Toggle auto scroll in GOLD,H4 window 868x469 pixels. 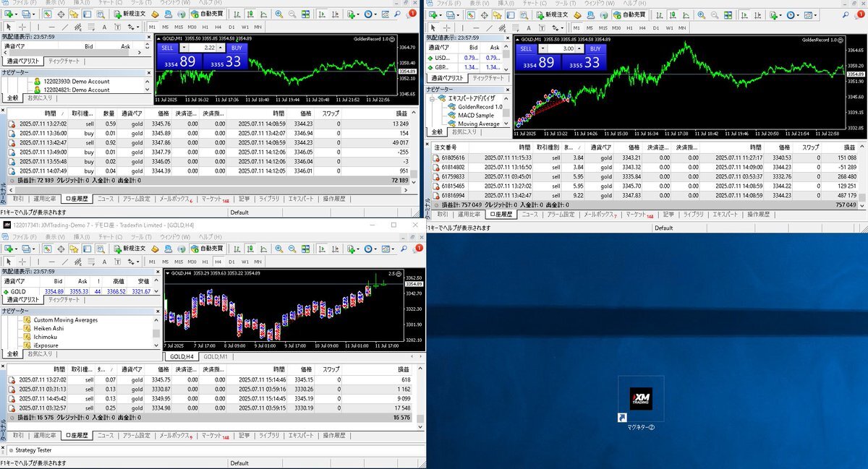click(x=320, y=248)
